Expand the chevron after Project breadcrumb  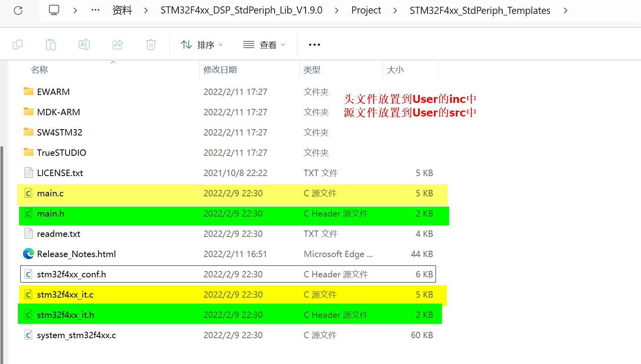[395, 10]
